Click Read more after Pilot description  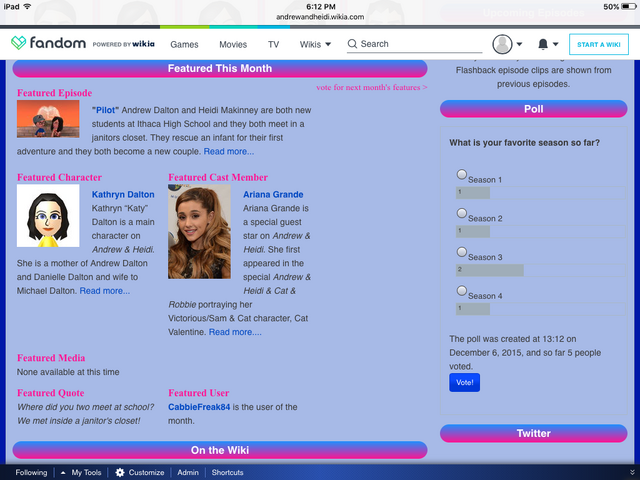click(229, 151)
